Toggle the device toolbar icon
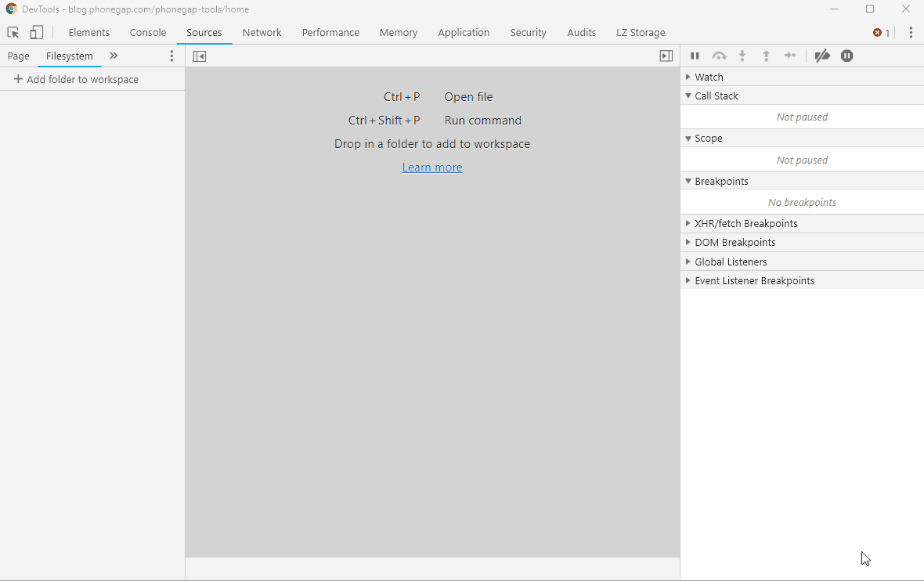Image resolution: width=924 pixels, height=581 pixels. [36, 33]
